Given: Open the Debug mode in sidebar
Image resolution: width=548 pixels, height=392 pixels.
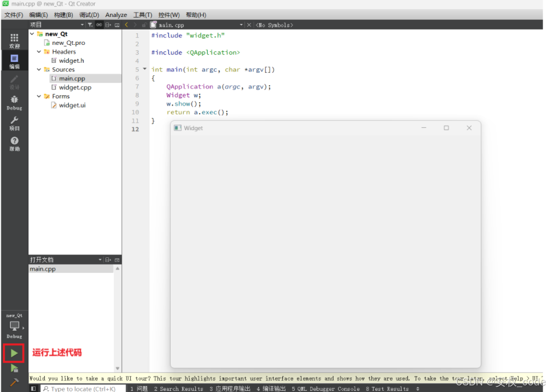Looking at the screenshot, I should coord(14,102).
